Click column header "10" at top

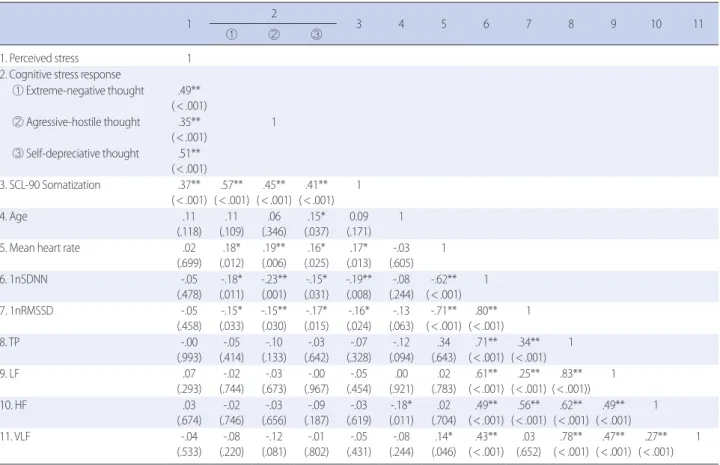pos(656,24)
